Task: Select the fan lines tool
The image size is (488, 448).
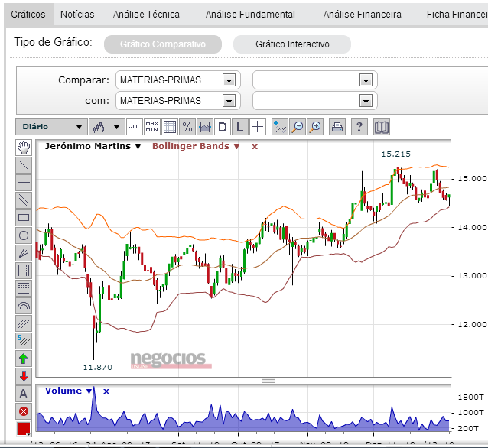Action: coord(24,253)
